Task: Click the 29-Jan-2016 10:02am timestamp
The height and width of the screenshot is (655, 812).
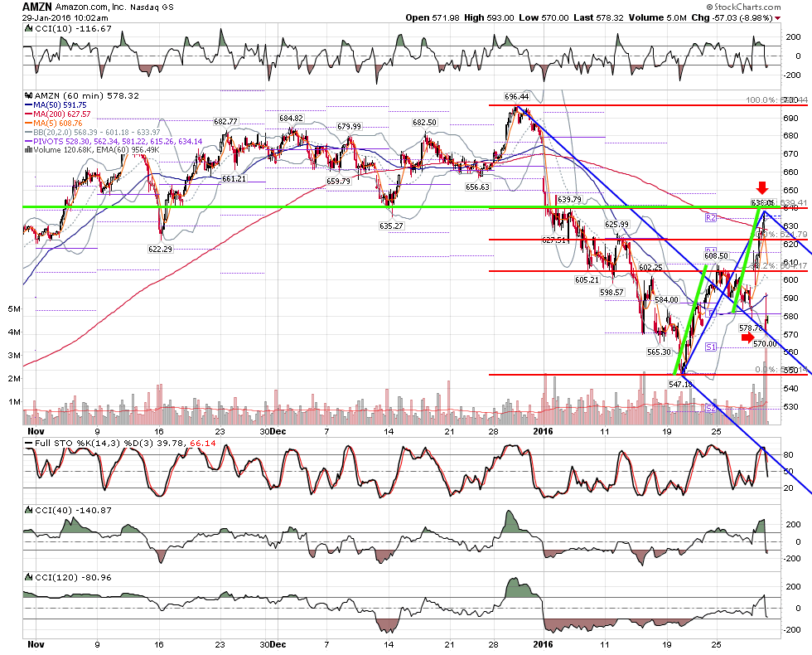Action: [x=65, y=17]
